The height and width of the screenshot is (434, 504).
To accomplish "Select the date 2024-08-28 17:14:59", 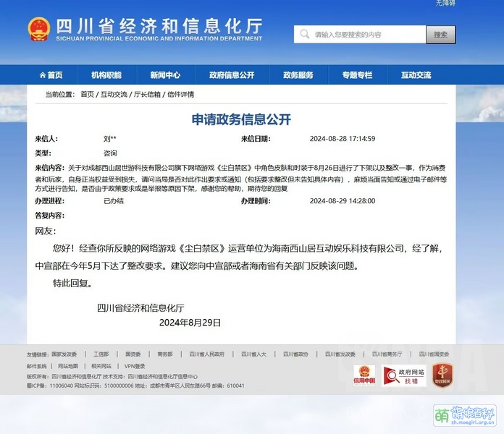I will click(343, 139).
